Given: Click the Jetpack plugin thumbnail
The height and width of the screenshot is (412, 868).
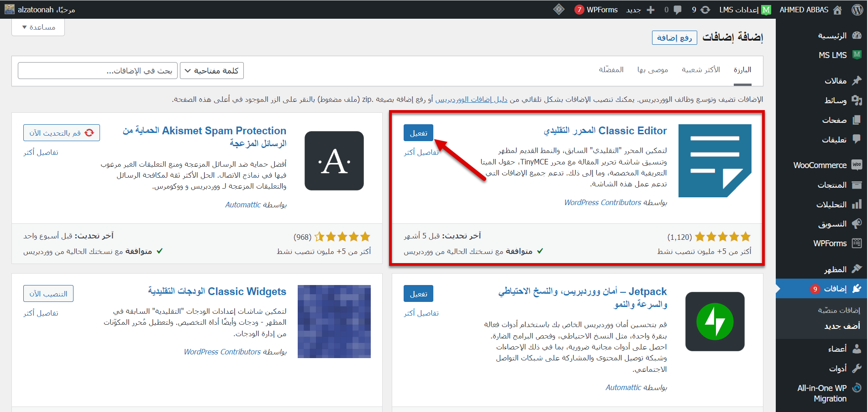Looking at the screenshot, I should click(x=715, y=322).
